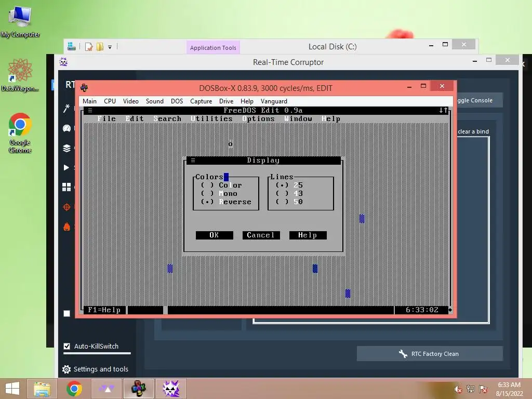Screen dimensions: 532x399
Task: Open DOSBox-X Capture menu
Action: click(x=201, y=101)
